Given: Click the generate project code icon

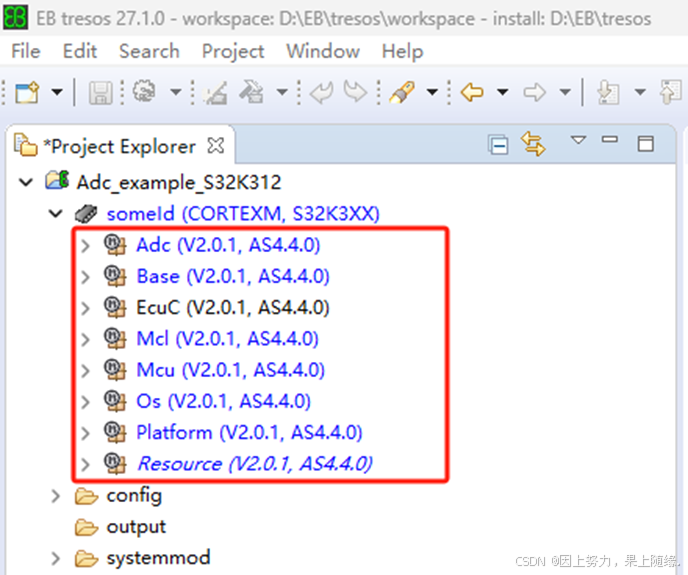Looking at the screenshot, I should (251, 92).
